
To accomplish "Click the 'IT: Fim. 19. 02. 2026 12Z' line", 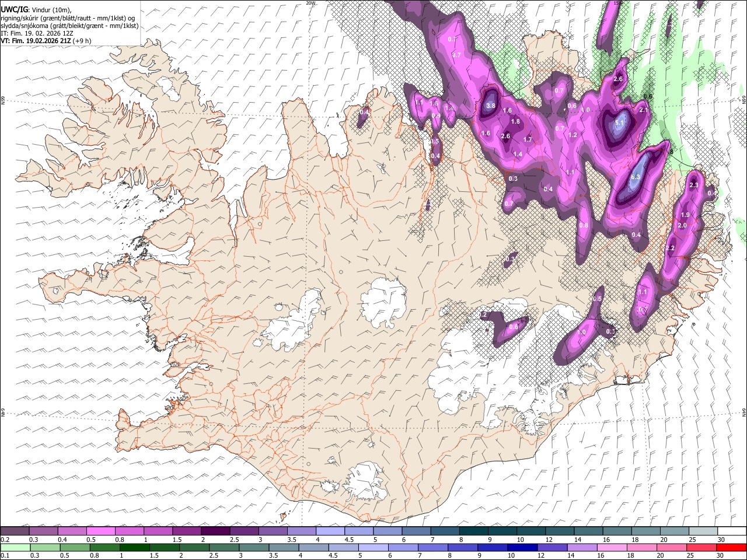I will [37, 34].
